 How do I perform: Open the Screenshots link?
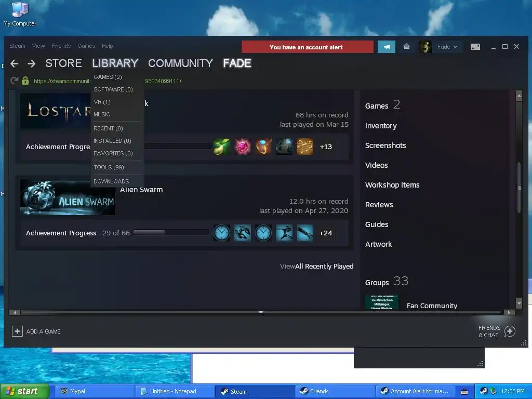click(385, 145)
